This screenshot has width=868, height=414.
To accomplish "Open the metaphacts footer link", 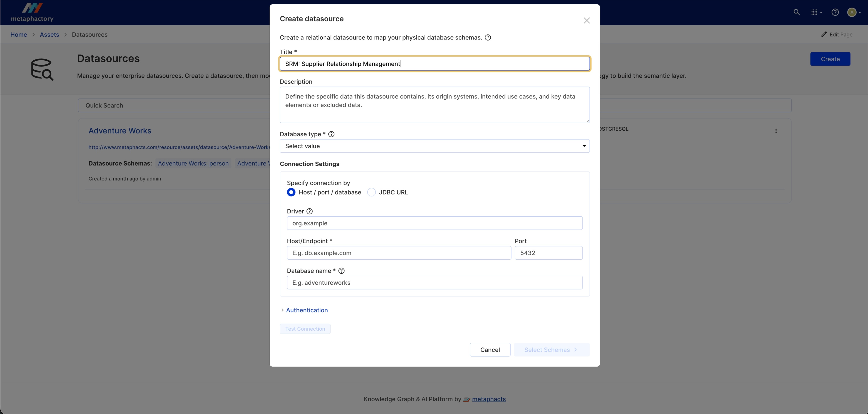I will pos(489,399).
